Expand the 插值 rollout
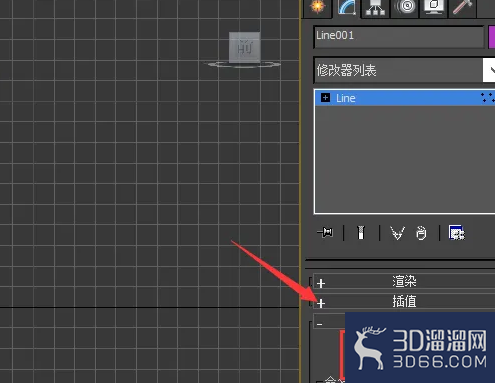The width and height of the screenshot is (495, 383). (404, 301)
